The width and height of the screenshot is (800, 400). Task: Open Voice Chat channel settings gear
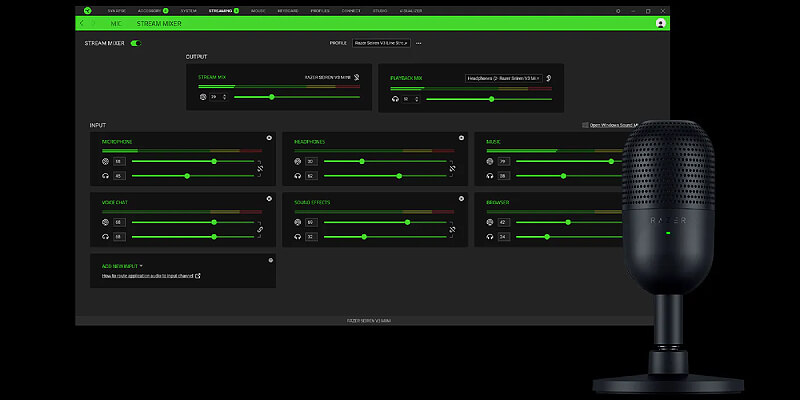pos(269,198)
